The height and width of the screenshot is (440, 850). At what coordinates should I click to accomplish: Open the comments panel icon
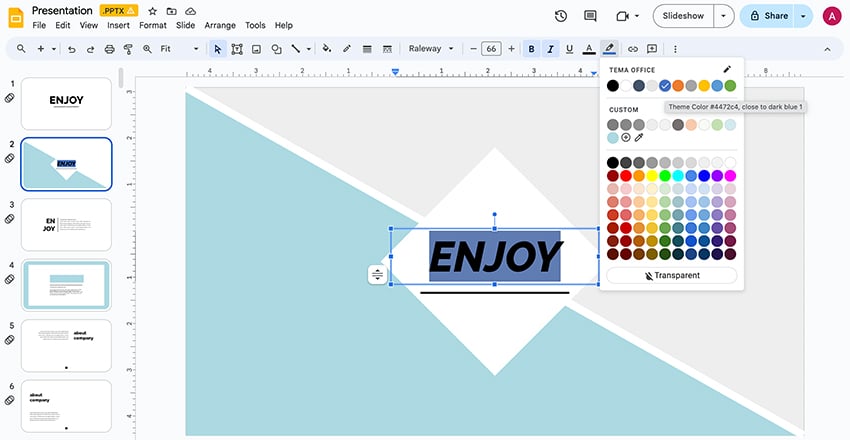pos(590,16)
